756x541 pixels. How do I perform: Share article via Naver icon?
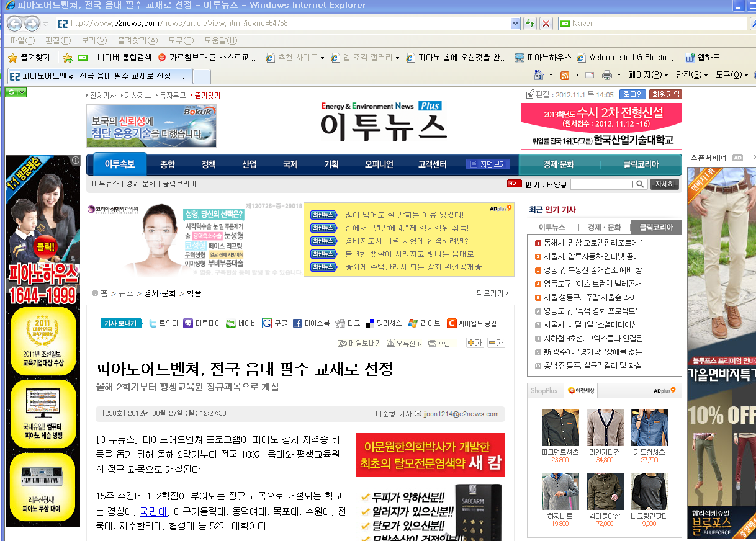pos(231,323)
